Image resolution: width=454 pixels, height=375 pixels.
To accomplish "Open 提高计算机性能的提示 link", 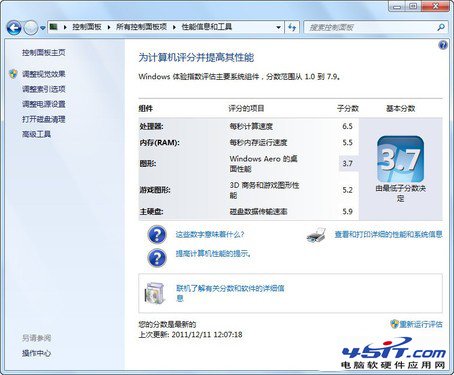I will click(x=213, y=254).
